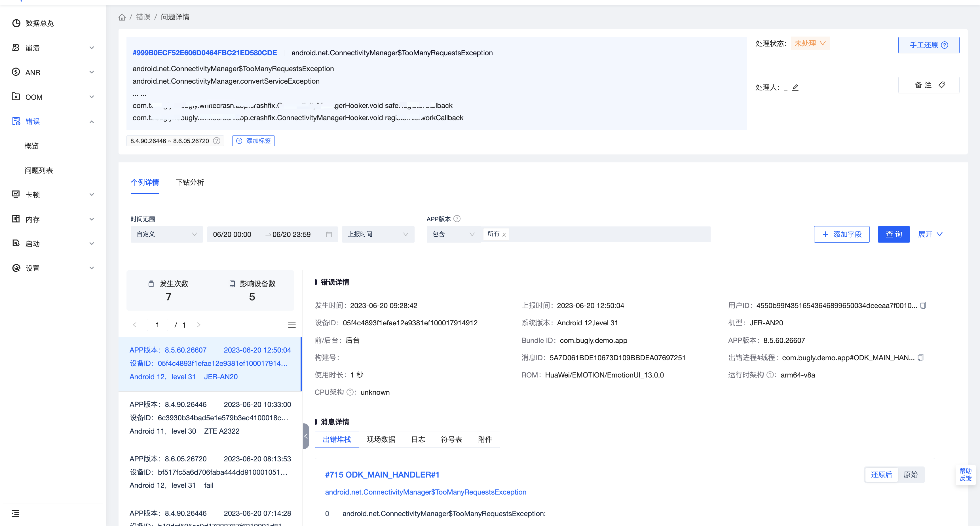Open the 上报时间 dropdown
980x526 pixels.
[378, 234]
